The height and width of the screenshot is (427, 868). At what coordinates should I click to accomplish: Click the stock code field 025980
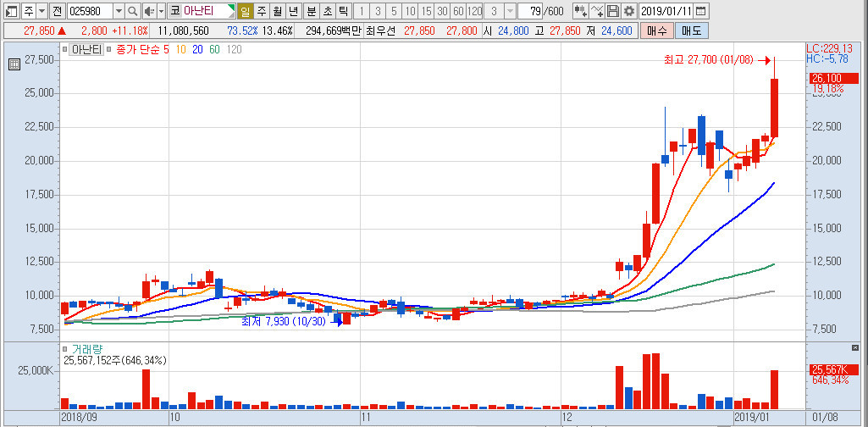coord(91,10)
